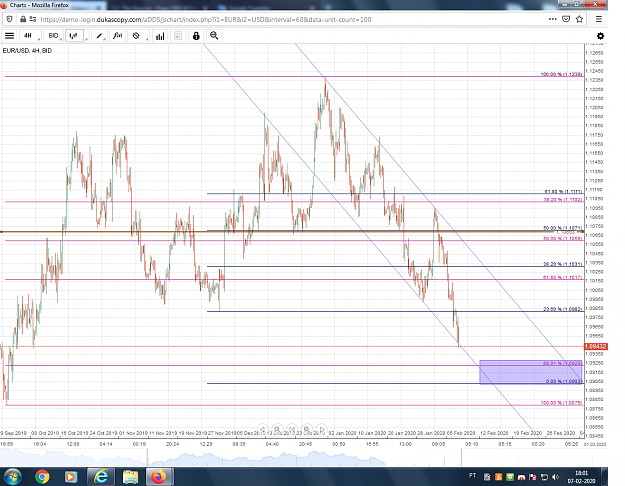Select the candlestick chart type button
625x486 pixels.
74,36
